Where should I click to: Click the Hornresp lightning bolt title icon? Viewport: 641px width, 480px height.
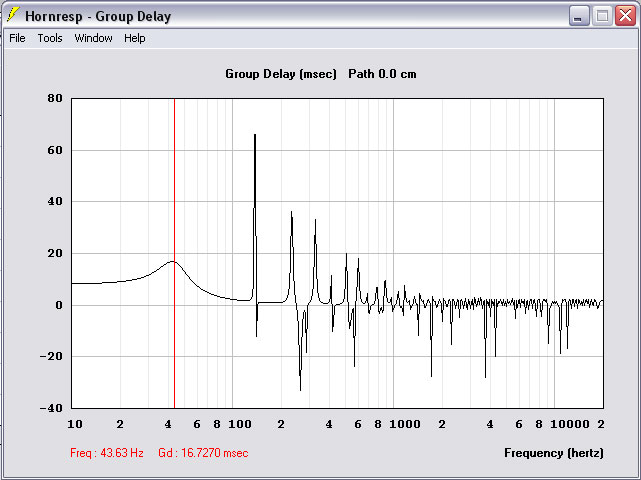(13, 15)
